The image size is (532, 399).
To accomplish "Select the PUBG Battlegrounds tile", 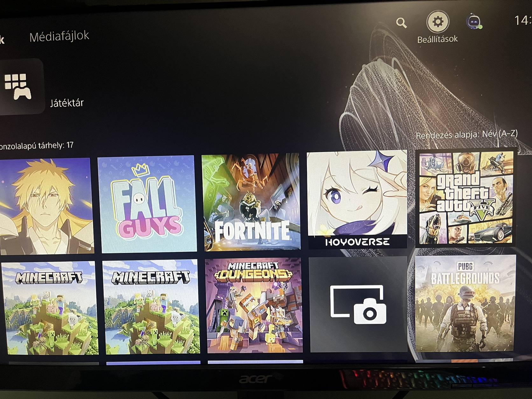I will pyautogui.click(x=465, y=303).
